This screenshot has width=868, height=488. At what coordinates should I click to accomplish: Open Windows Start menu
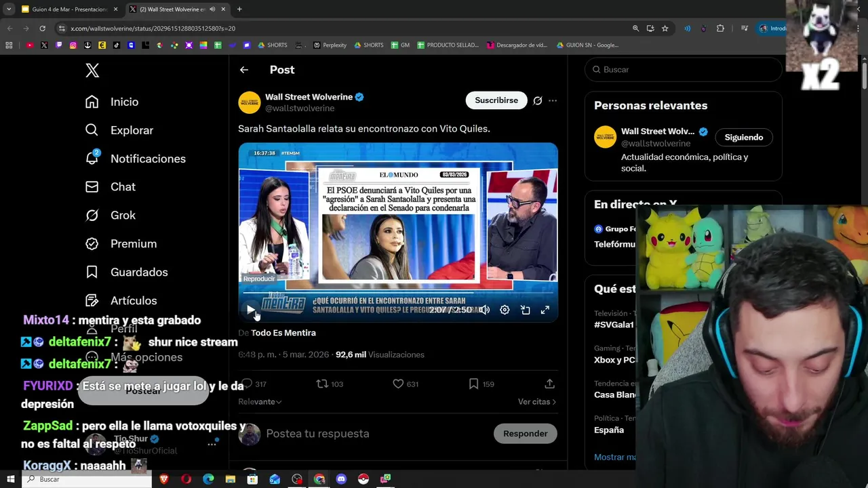coord(10,479)
